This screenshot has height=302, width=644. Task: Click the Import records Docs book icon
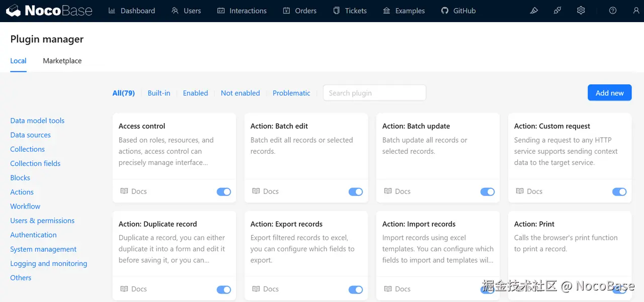tap(388, 288)
